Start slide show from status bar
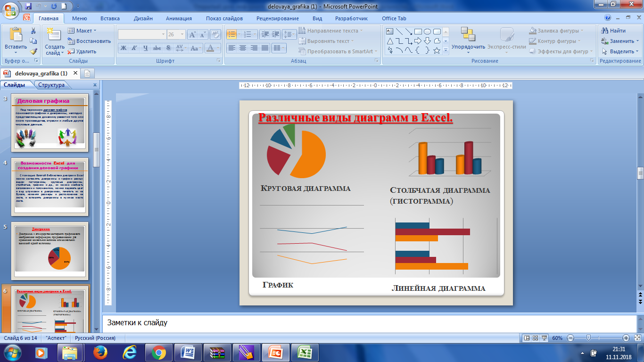This screenshot has height=362, width=644. pyautogui.click(x=544, y=338)
